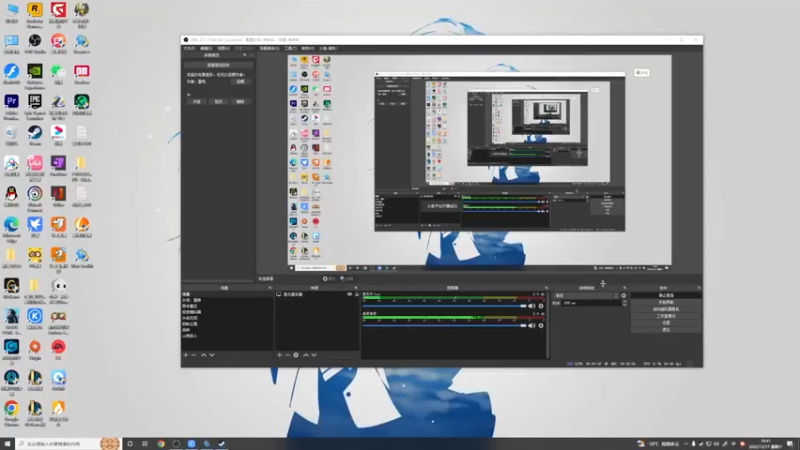Open OBS 设置 Settings from Controls
The height and width of the screenshot is (450, 800).
pyautogui.click(x=666, y=323)
